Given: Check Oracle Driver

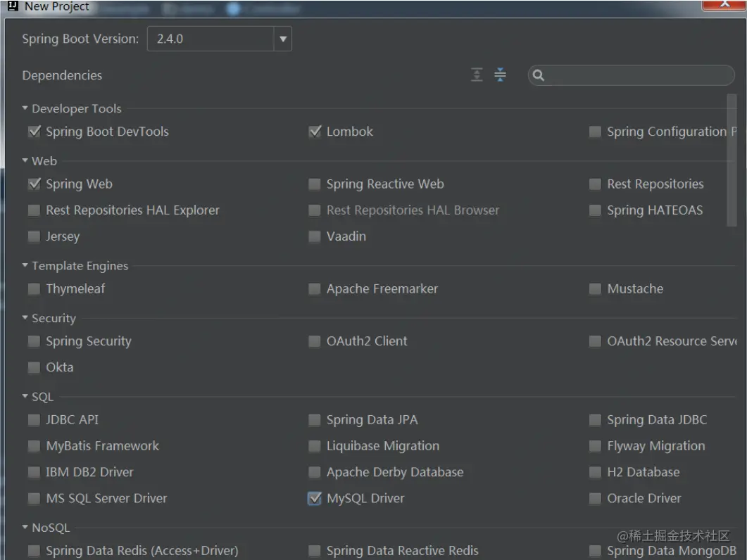Looking at the screenshot, I should click(595, 499).
